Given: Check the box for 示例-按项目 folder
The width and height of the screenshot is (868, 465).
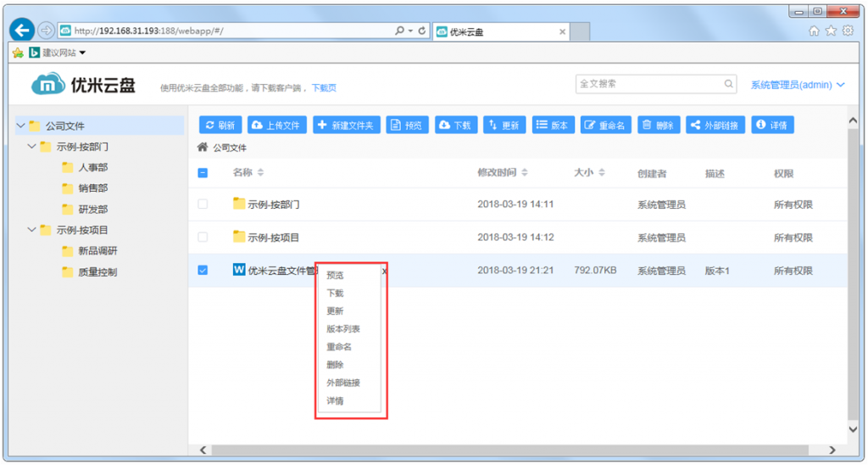Looking at the screenshot, I should pyautogui.click(x=203, y=238).
